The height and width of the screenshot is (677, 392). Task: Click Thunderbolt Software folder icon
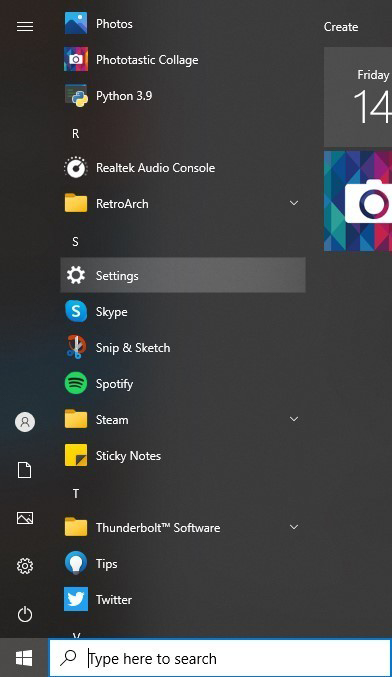coord(76,527)
